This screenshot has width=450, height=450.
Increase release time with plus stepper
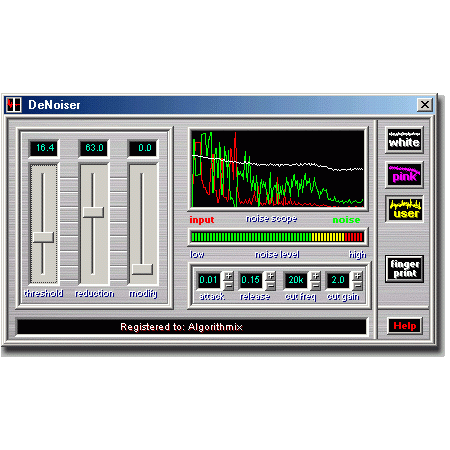(x=271, y=276)
